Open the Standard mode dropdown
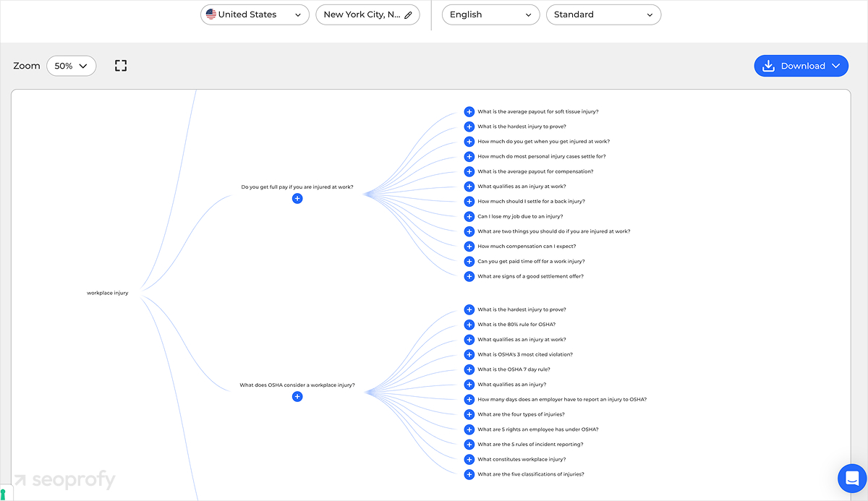 click(x=603, y=14)
